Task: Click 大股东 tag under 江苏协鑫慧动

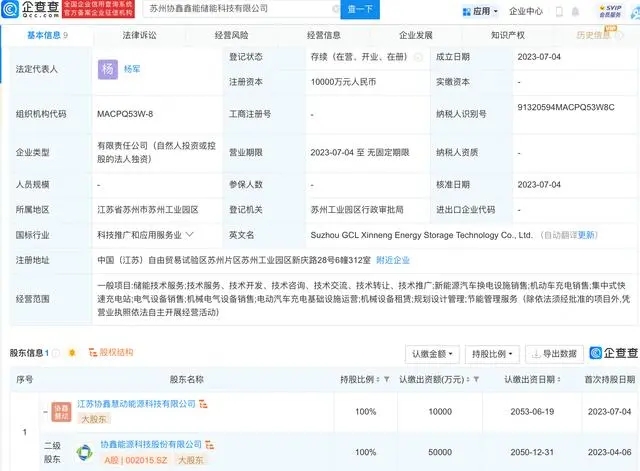Action: tap(94, 419)
